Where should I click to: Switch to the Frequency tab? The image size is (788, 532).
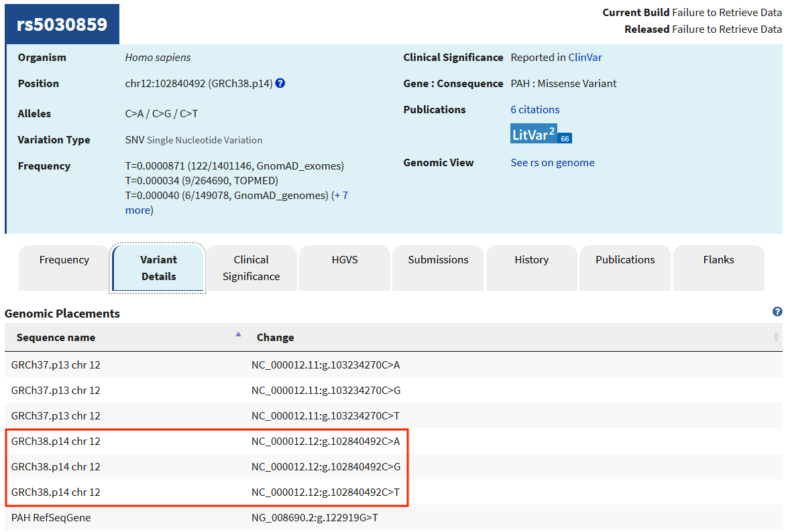(64, 268)
